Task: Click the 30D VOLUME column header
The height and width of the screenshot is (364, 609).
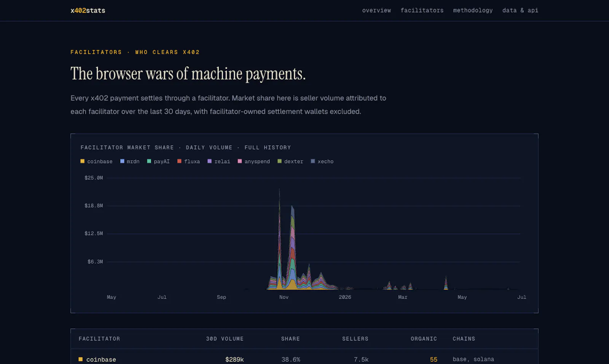Action: [x=225, y=339]
